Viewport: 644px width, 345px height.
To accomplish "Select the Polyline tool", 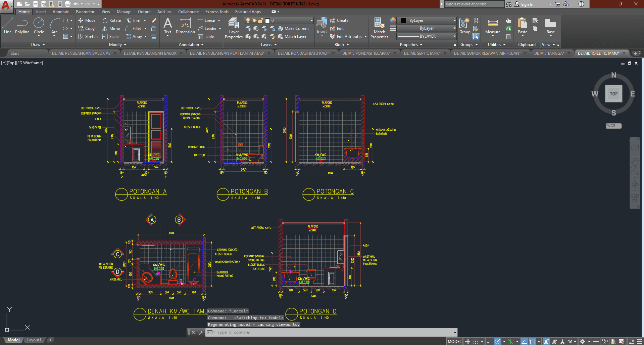I will (22, 26).
